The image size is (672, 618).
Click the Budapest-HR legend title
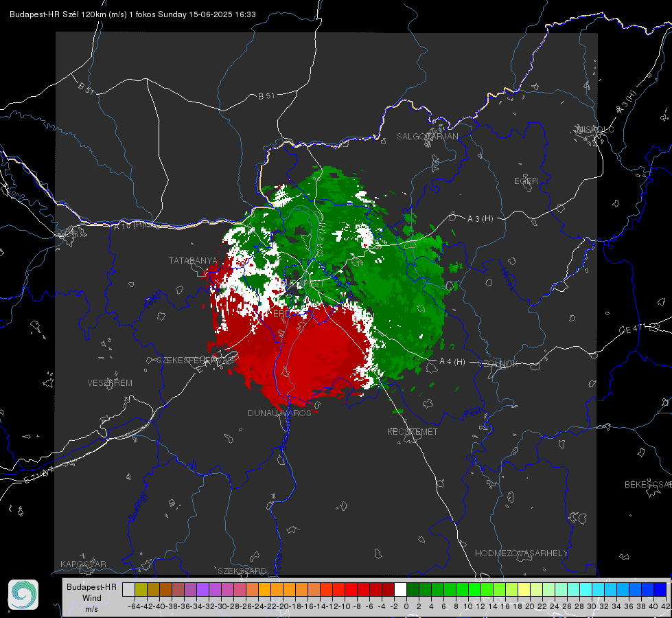tap(91, 586)
